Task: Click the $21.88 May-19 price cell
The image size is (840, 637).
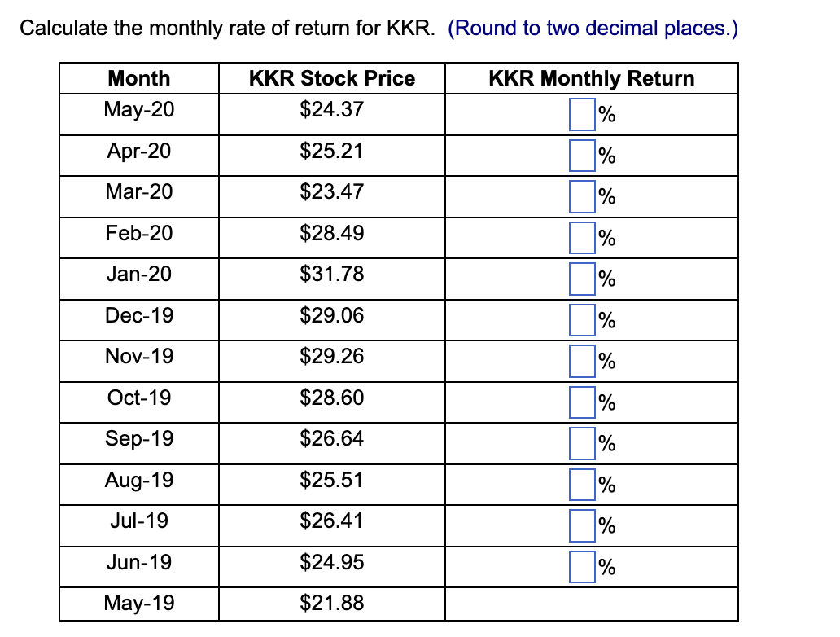Action: point(331,604)
